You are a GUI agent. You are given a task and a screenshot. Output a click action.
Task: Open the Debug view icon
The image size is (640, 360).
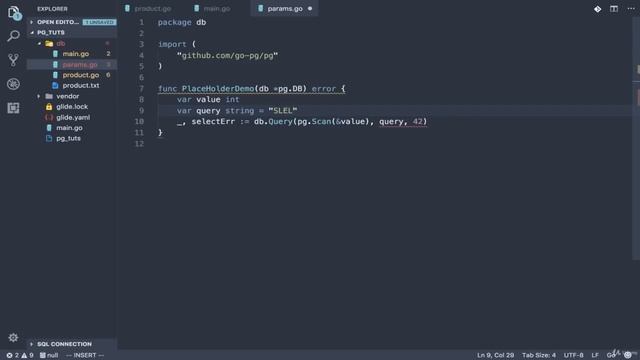(x=13, y=84)
